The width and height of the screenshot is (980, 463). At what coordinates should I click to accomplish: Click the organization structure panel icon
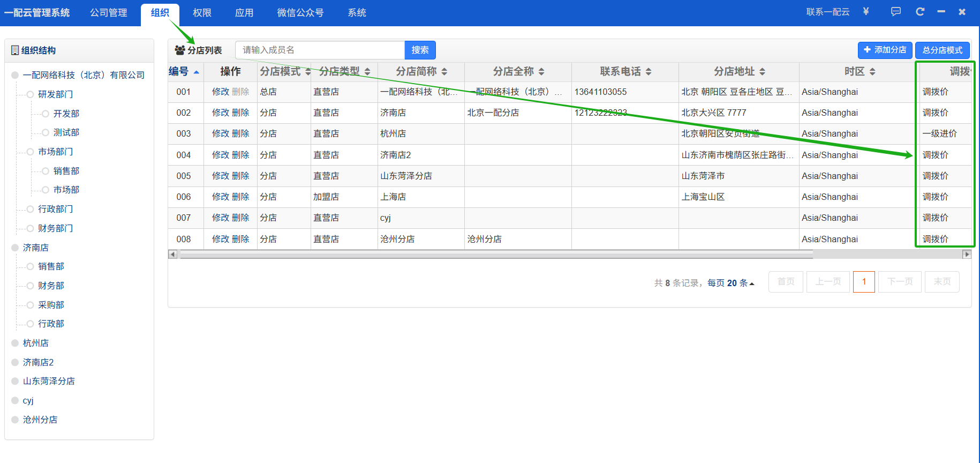(15, 50)
